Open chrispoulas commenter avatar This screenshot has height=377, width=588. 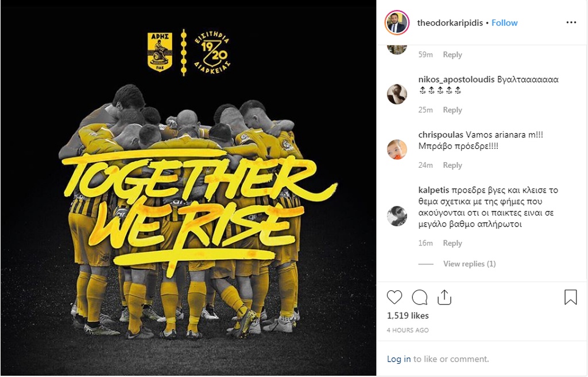pos(397,149)
